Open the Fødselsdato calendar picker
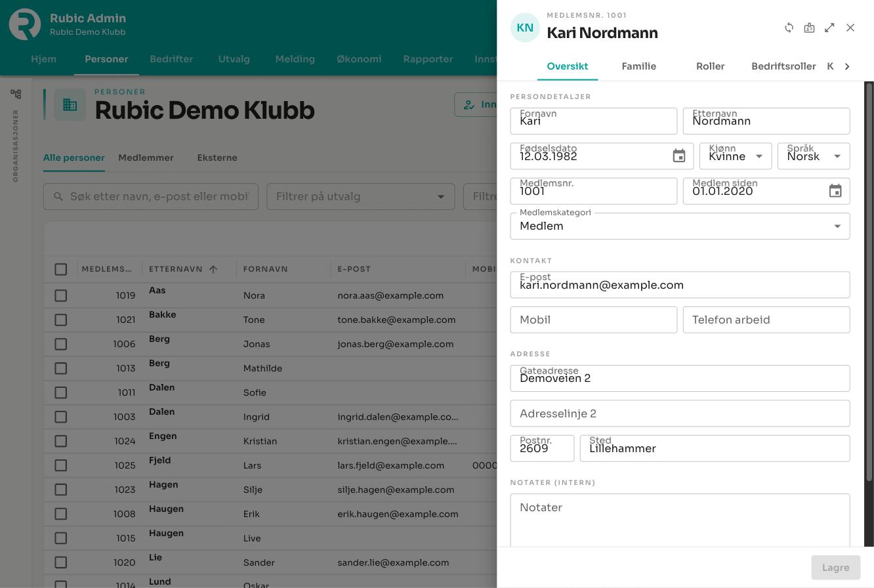Image resolution: width=874 pixels, height=588 pixels. pyautogui.click(x=679, y=156)
